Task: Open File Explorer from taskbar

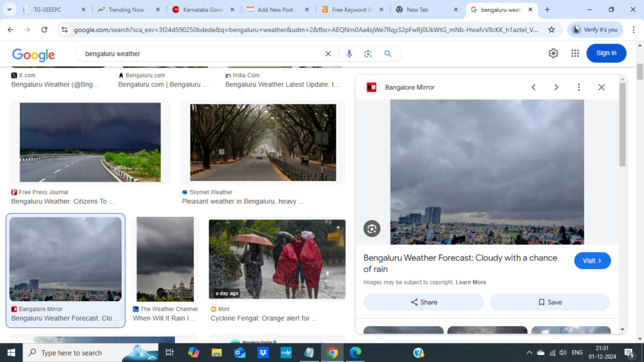Action: 216,353
